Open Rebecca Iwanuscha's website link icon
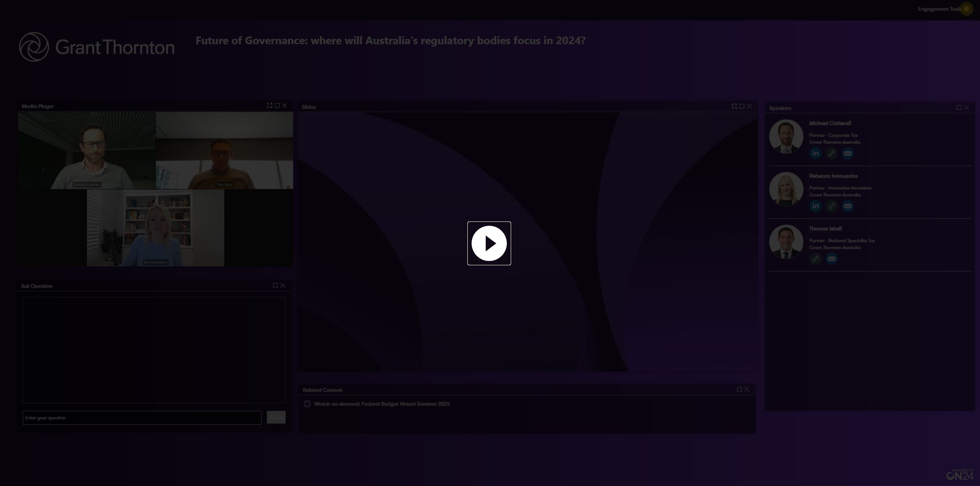 click(831, 206)
